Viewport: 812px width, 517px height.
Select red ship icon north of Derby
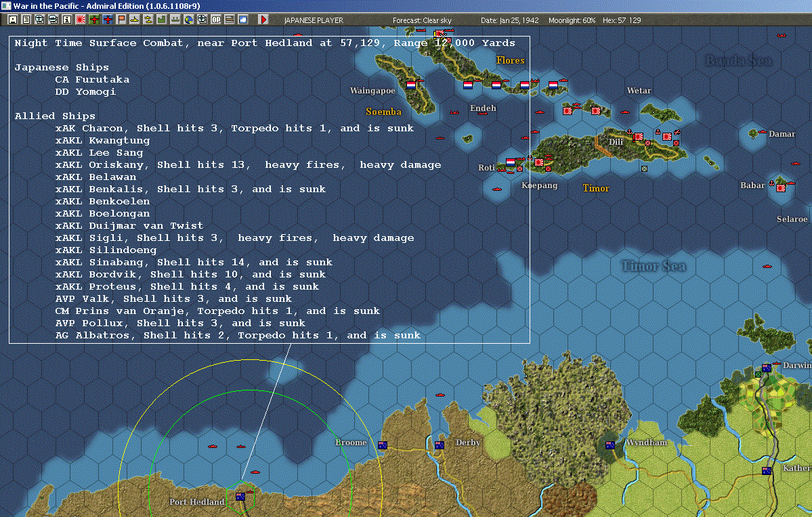[440, 395]
